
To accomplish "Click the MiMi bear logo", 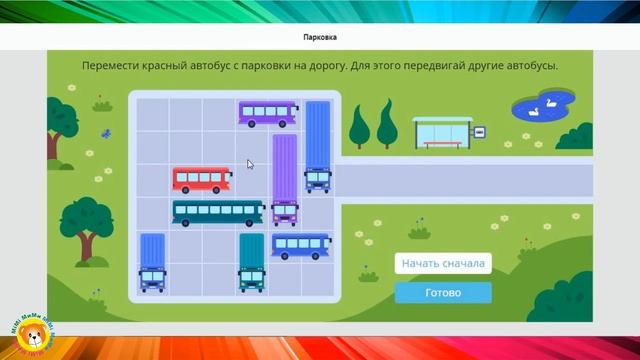I will (x=33, y=336).
